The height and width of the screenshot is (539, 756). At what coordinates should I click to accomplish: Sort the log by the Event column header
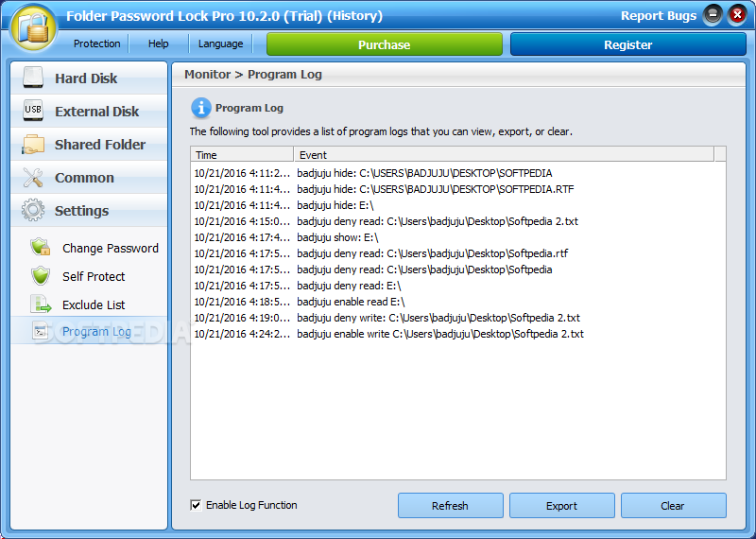point(504,155)
